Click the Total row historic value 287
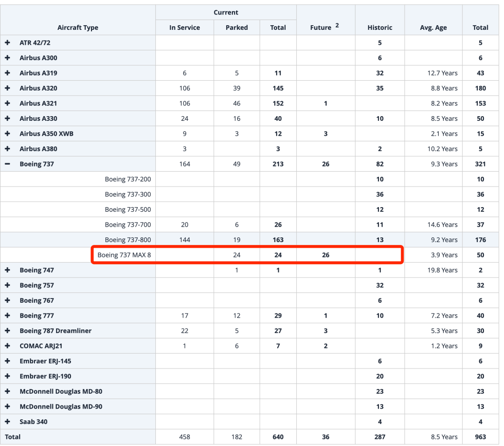Viewport: 504px width, 446px height. [379, 437]
